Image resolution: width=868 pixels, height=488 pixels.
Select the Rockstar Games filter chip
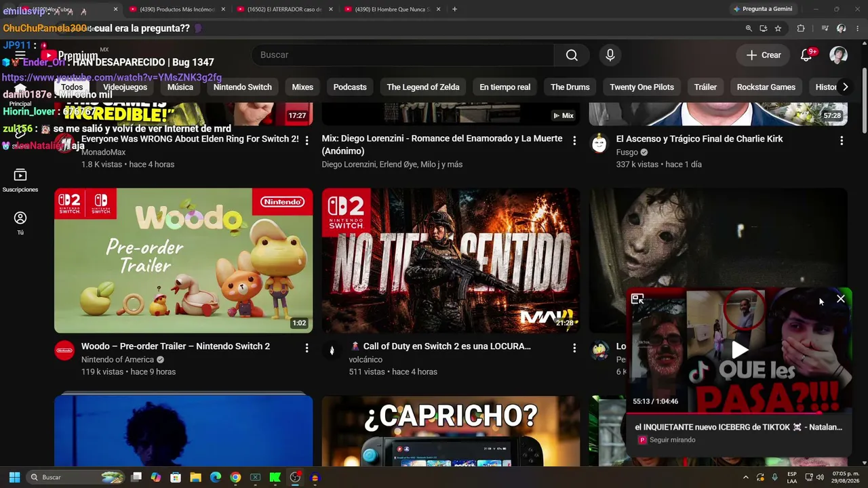coord(766,87)
